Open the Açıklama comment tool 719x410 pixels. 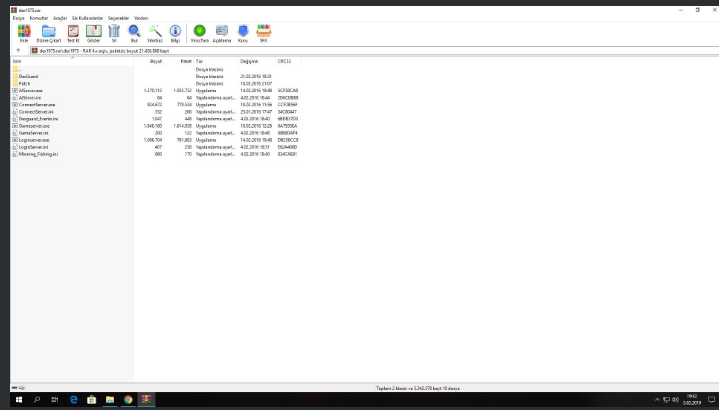point(222,34)
